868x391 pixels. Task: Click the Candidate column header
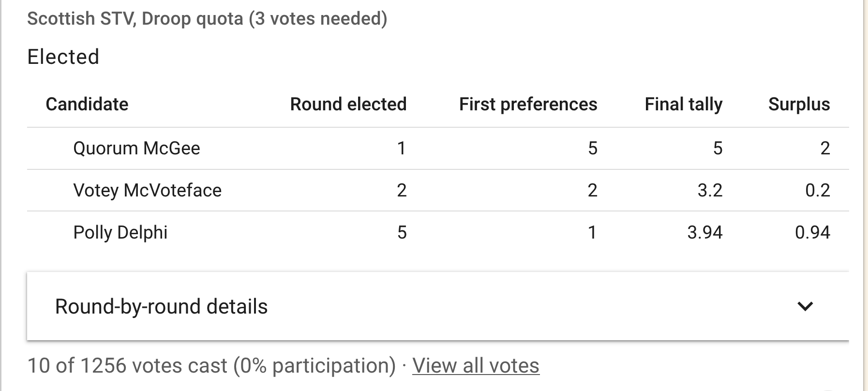pos(87,104)
